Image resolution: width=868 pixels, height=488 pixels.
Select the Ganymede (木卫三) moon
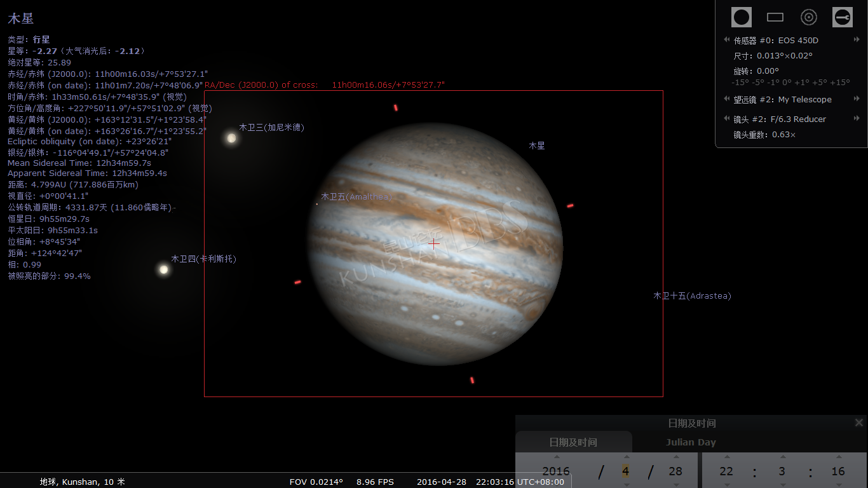(x=231, y=138)
